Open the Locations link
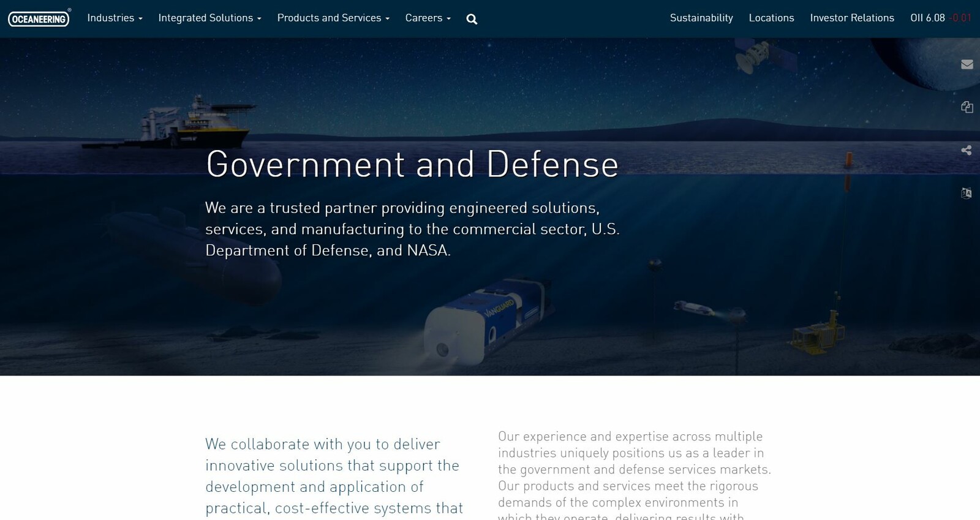 point(771,18)
